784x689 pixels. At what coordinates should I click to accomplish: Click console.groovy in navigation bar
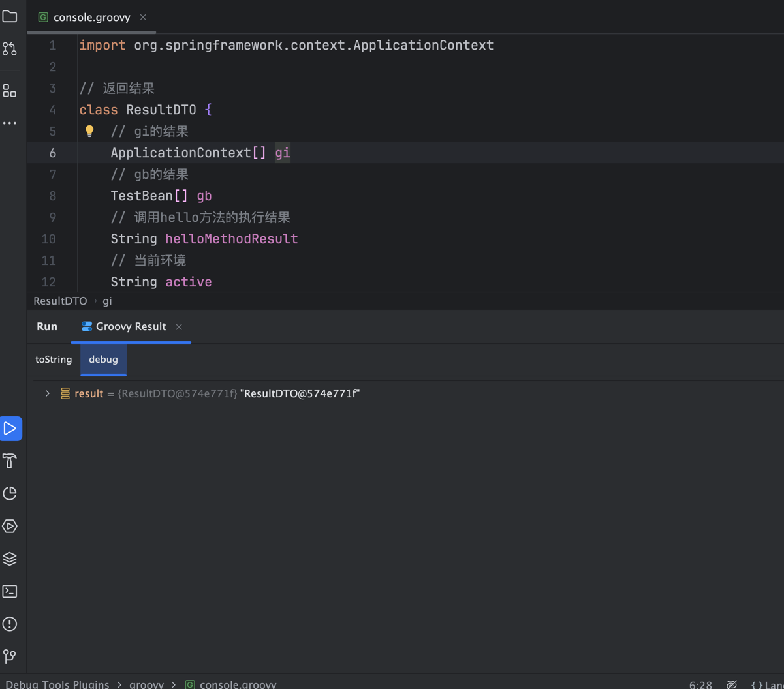[238, 684]
